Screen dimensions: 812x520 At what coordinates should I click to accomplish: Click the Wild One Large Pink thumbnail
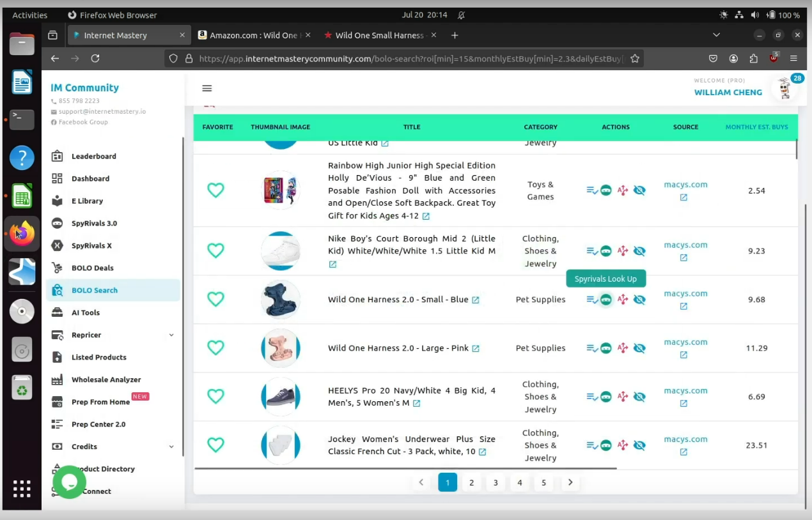281,348
